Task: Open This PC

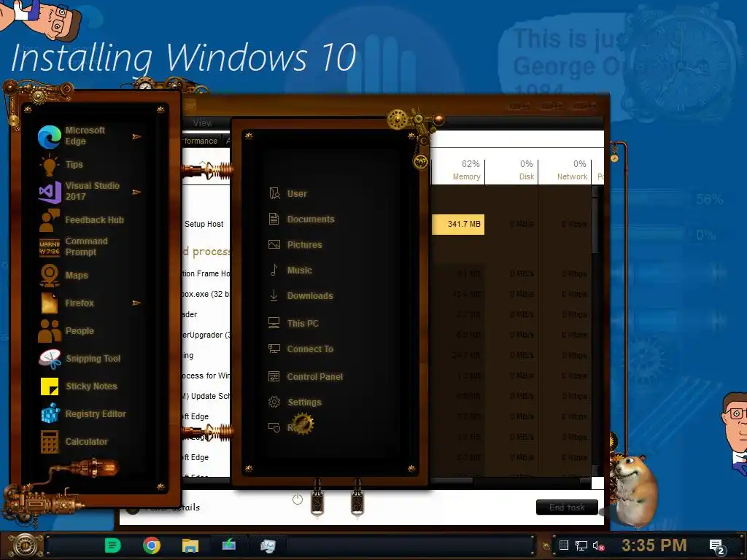Action: click(x=293, y=323)
